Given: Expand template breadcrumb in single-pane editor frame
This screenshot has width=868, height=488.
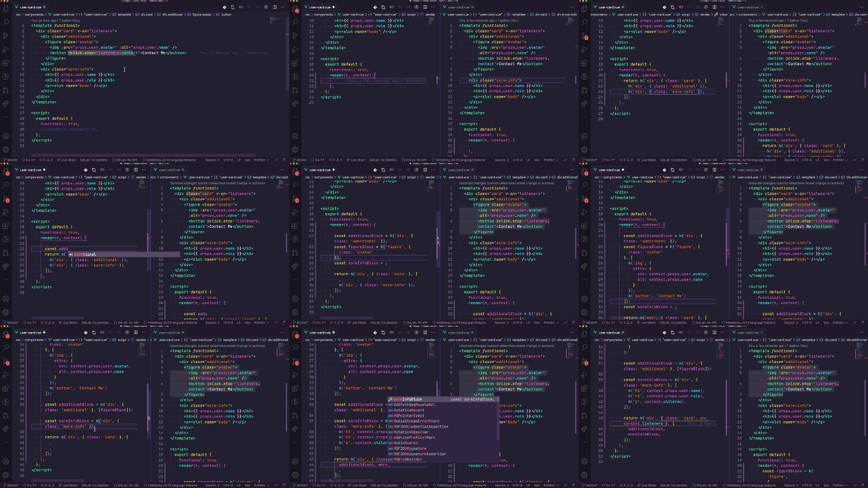Looking at the screenshot, I should [124, 14].
